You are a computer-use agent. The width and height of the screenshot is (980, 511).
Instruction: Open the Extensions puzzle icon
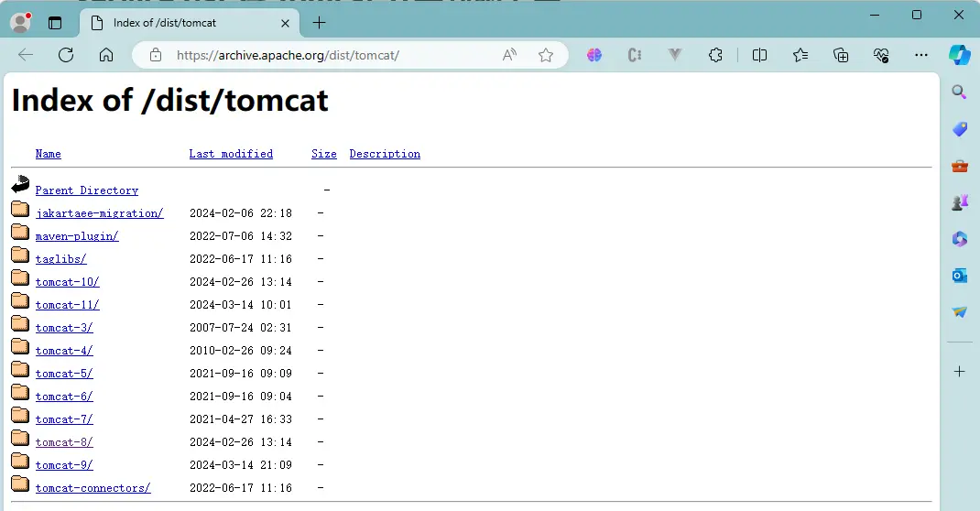click(x=715, y=55)
